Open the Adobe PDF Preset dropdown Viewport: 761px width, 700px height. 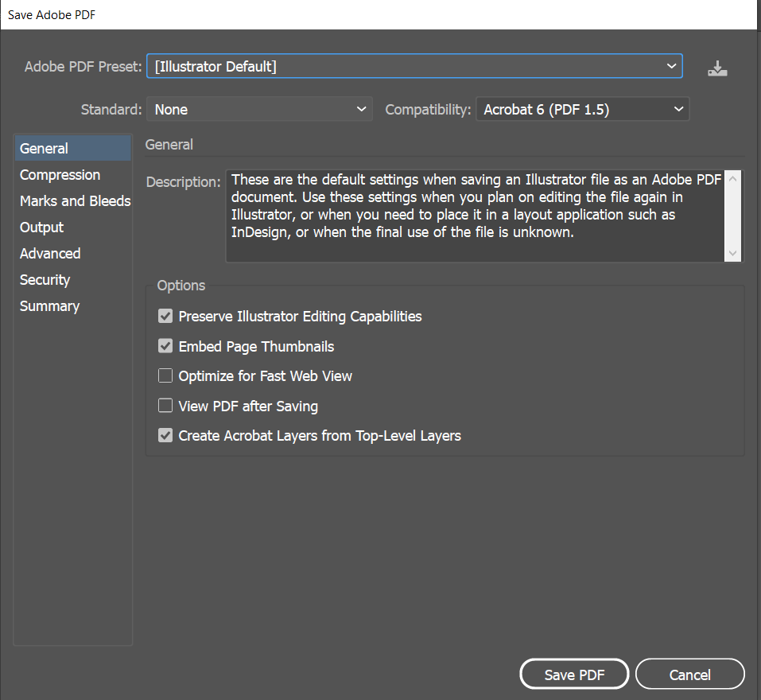point(414,66)
